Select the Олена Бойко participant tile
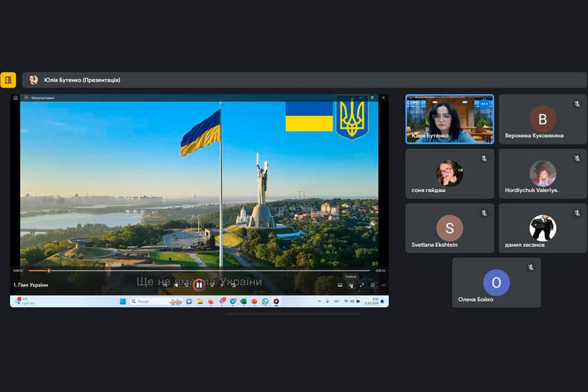This screenshot has width=588, height=392. point(496,282)
